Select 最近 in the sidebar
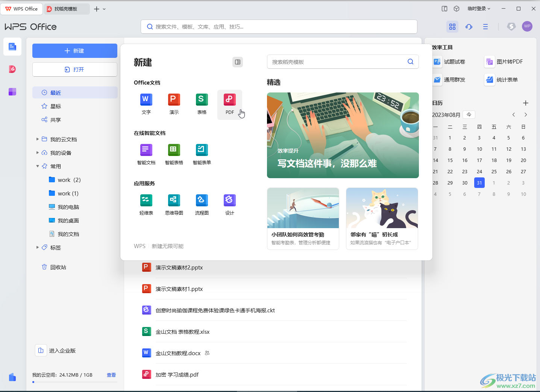Image resolution: width=540 pixels, height=392 pixels. (x=75, y=92)
